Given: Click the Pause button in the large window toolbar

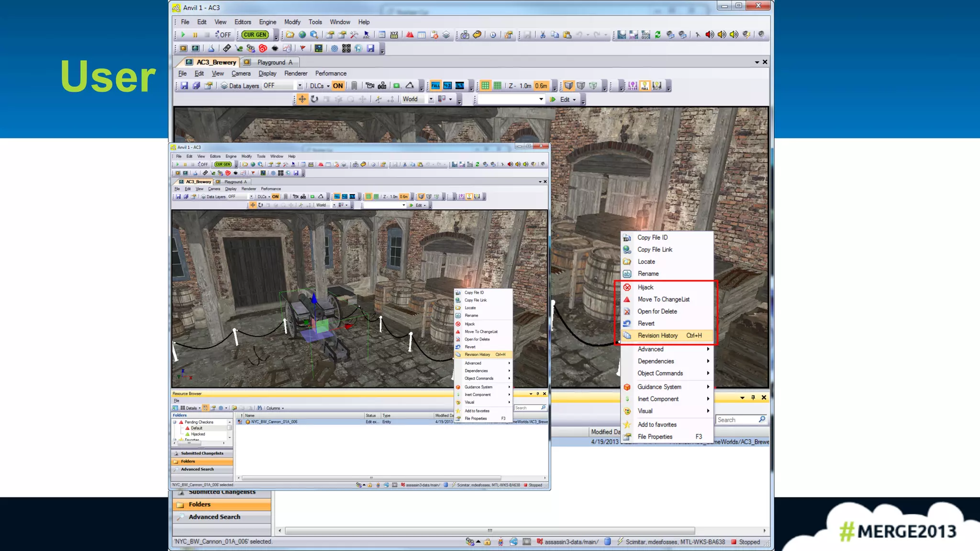Looking at the screenshot, I should (195, 34).
